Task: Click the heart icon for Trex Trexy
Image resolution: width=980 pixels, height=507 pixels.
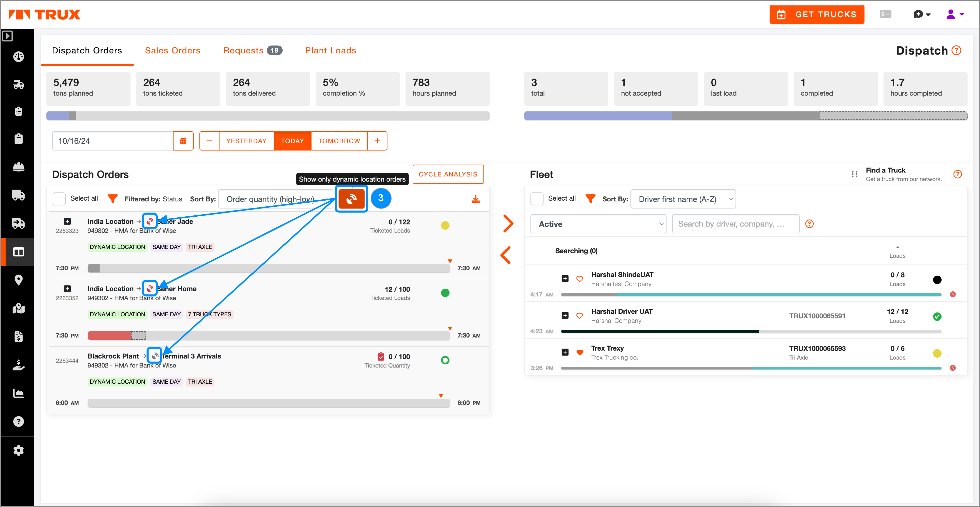Action: point(579,352)
